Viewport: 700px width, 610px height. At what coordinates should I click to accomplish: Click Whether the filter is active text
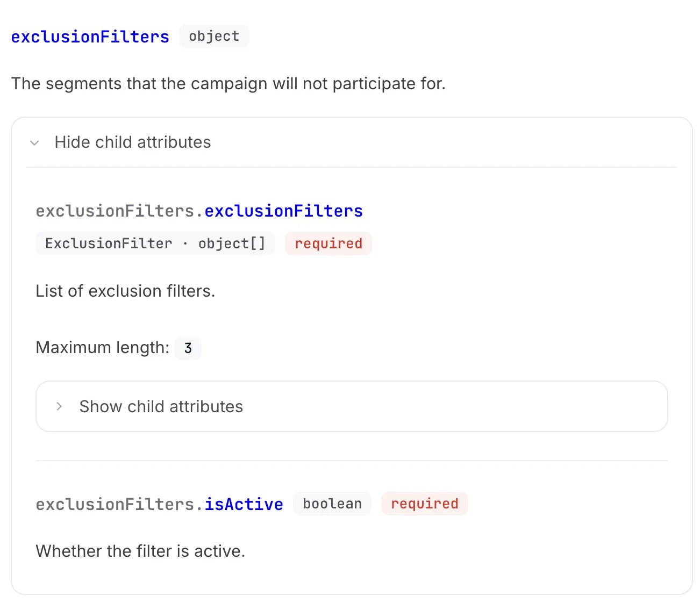point(140,551)
